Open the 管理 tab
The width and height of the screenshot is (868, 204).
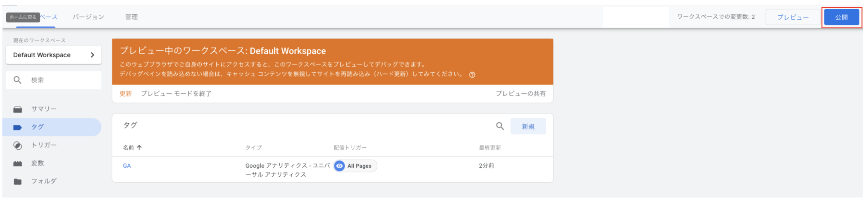click(131, 17)
